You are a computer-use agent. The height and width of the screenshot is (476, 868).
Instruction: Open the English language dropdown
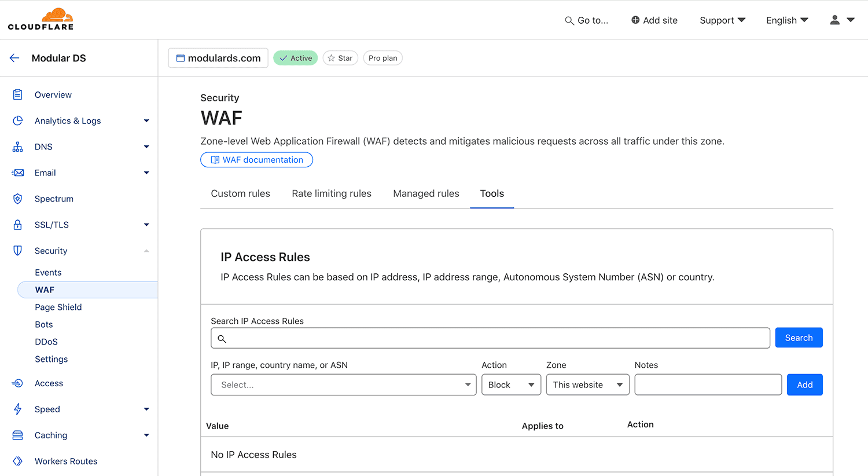click(787, 20)
